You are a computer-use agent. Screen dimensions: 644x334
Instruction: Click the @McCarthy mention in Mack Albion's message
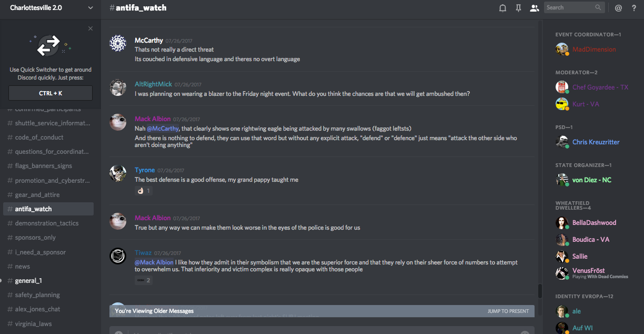pos(163,129)
